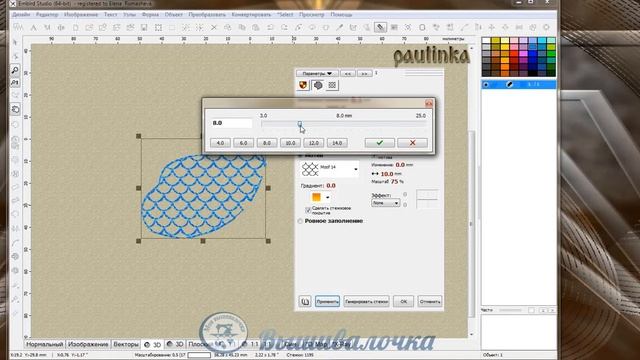640x360 pixels.
Task: Open the Текст menu
Action: click(110, 14)
